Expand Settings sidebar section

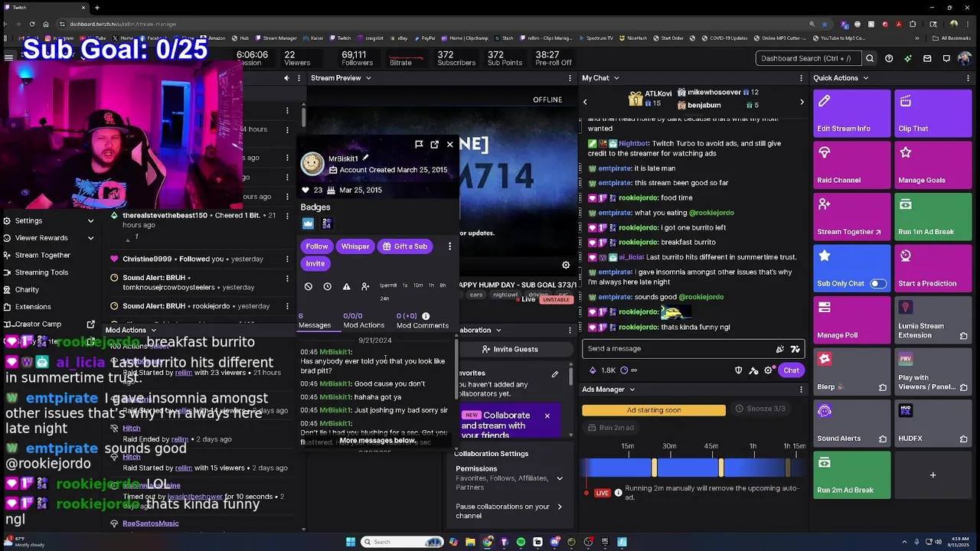coord(50,220)
